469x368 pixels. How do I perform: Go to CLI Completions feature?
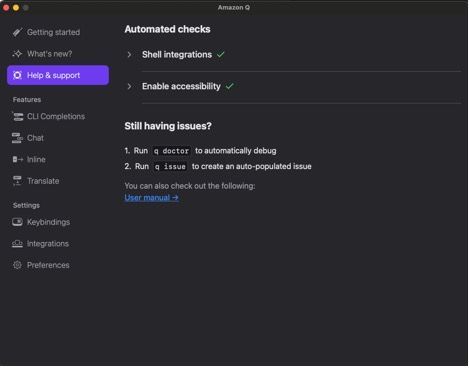tap(56, 116)
